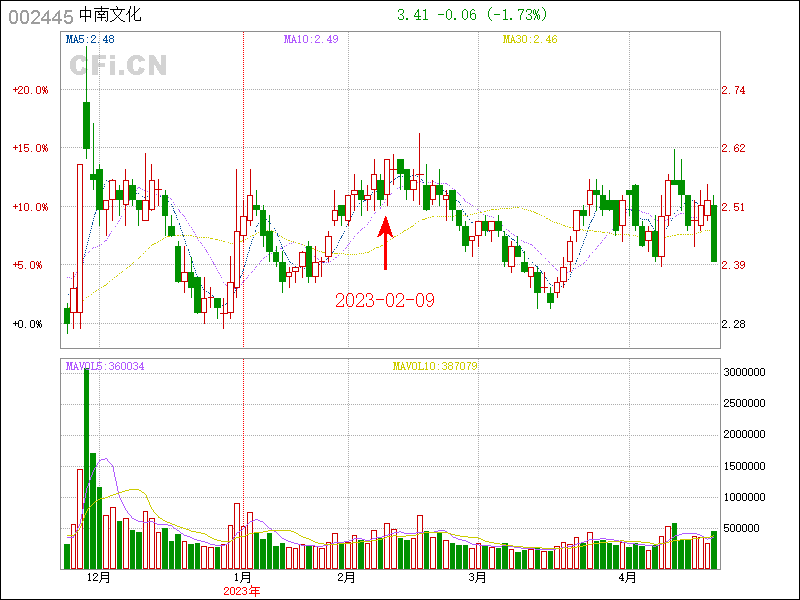Viewport: 800px width, 600px height.
Task: Select the 12月 label on time axis
Action: [x=98, y=577]
